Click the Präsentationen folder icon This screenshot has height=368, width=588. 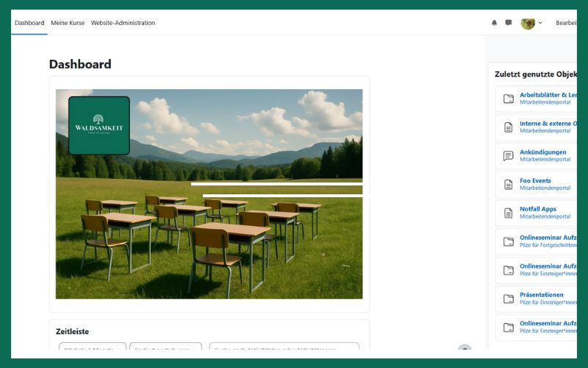coord(509,299)
